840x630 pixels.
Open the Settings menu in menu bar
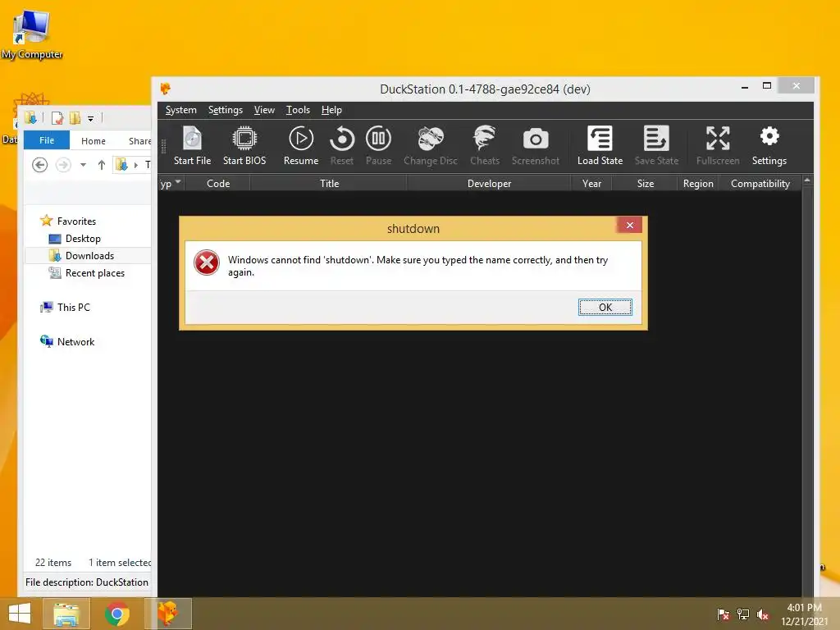click(x=225, y=110)
